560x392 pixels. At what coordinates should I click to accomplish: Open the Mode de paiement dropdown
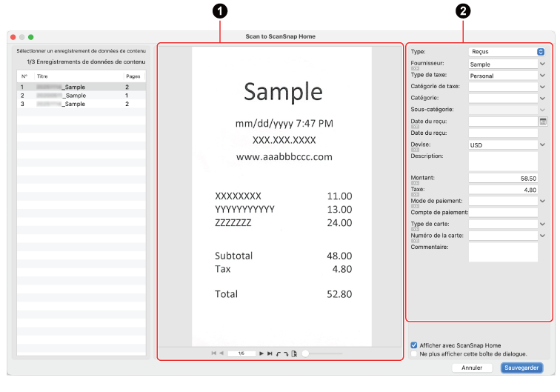click(543, 200)
